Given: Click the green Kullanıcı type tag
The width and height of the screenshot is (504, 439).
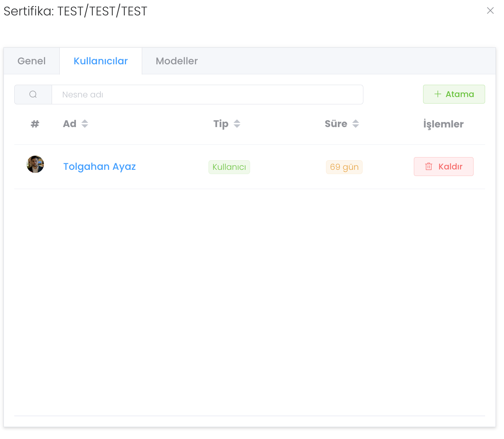Looking at the screenshot, I should coord(229,167).
